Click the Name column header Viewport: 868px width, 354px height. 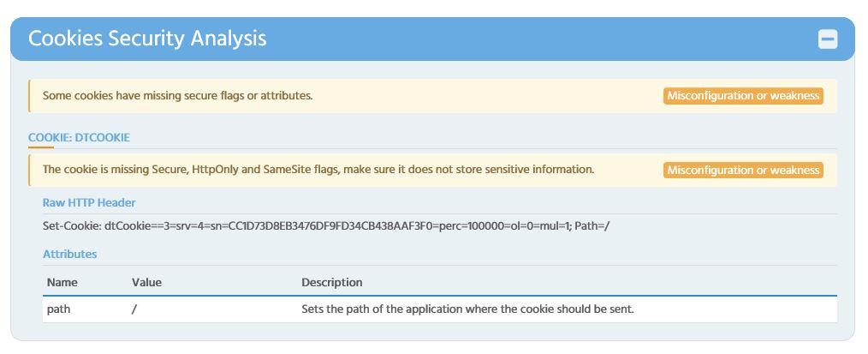coord(62,282)
